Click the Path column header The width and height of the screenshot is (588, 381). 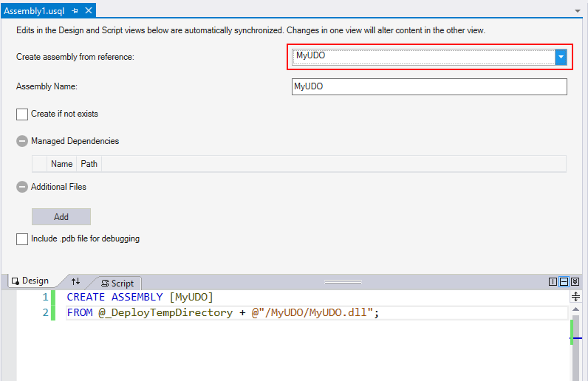pyautogui.click(x=89, y=164)
